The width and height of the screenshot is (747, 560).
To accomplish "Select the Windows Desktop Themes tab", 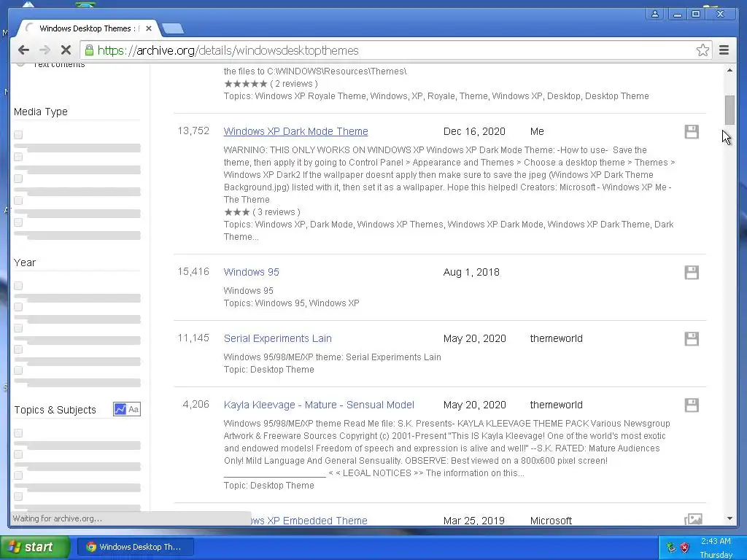I will [x=88, y=28].
